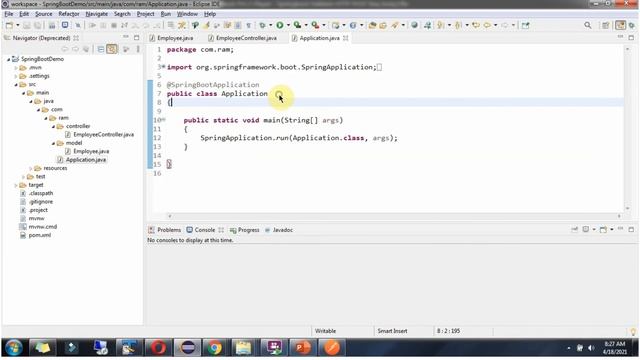Screen dimensions: 640x360
Task: Click the Navigator Back arrow icon
Action: [x=65, y=49]
